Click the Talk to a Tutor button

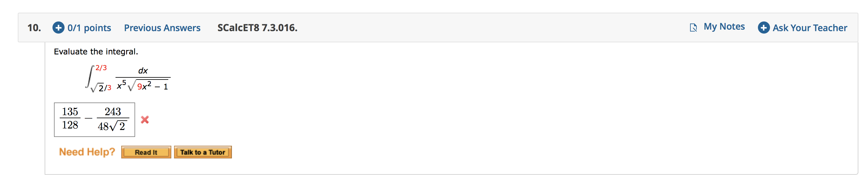[x=203, y=152]
